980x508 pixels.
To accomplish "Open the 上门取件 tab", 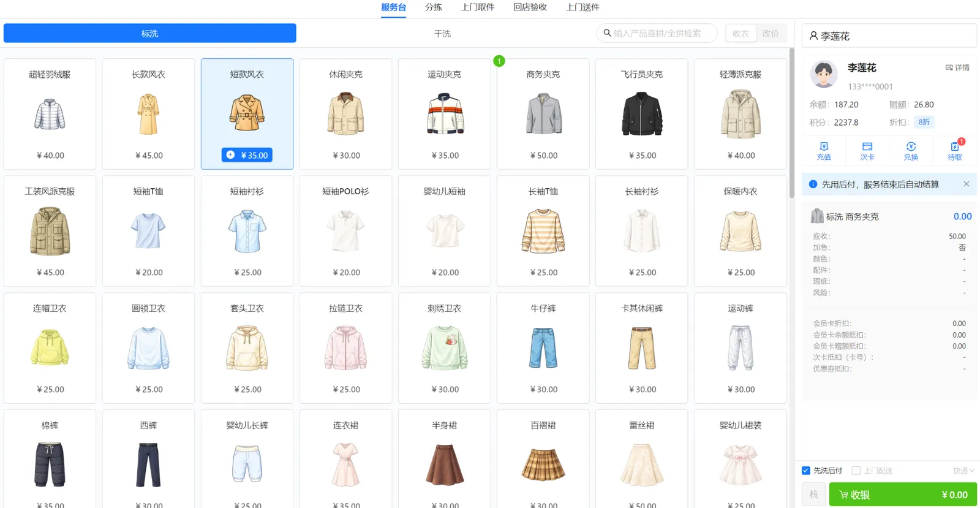I will click(x=478, y=7).
